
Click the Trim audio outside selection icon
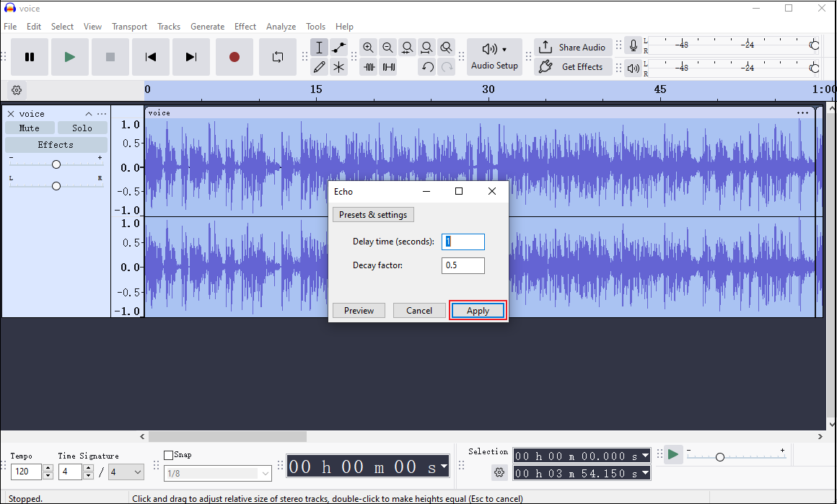[x=369, y=66]
